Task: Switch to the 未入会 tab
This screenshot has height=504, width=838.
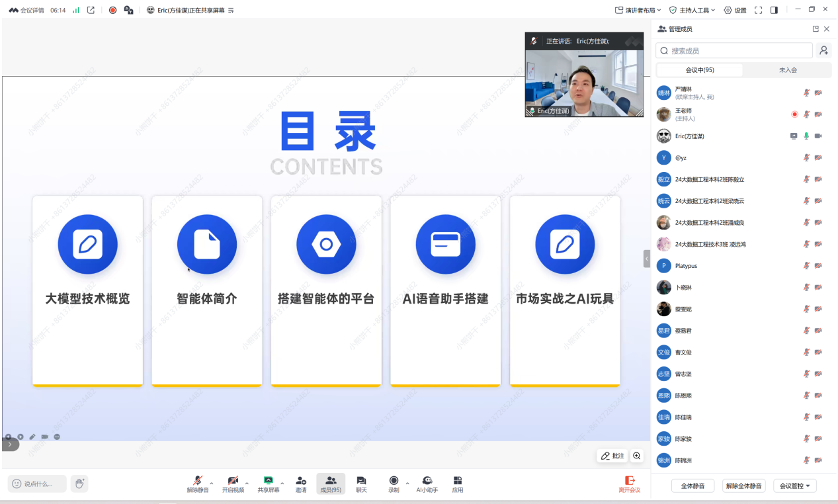Action: [788, 69]
